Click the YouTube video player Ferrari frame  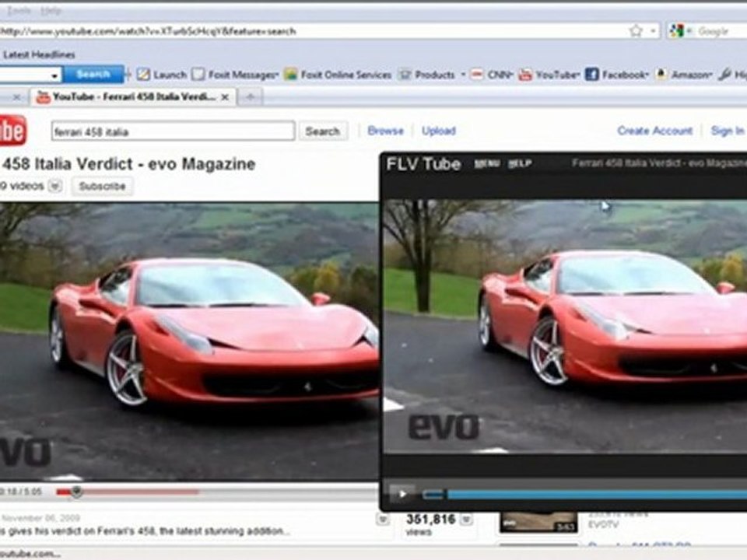pyautogui.click(x=189, y=341)
